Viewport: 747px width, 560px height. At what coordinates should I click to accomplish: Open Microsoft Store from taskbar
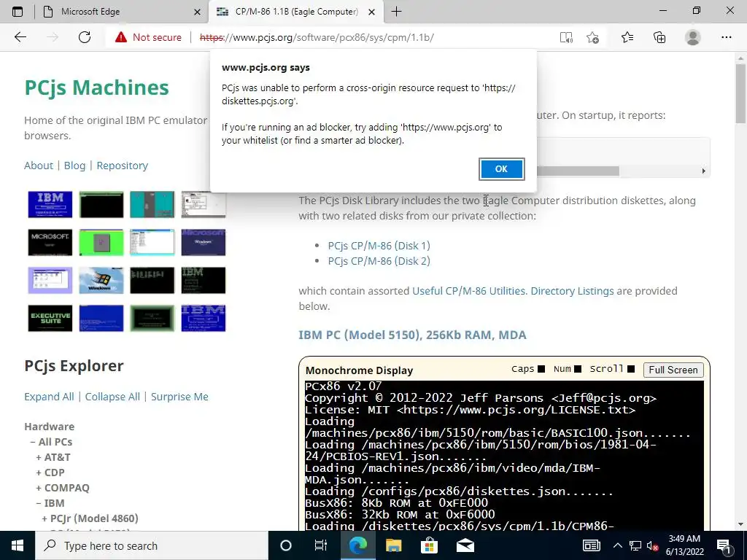[429, 545]
